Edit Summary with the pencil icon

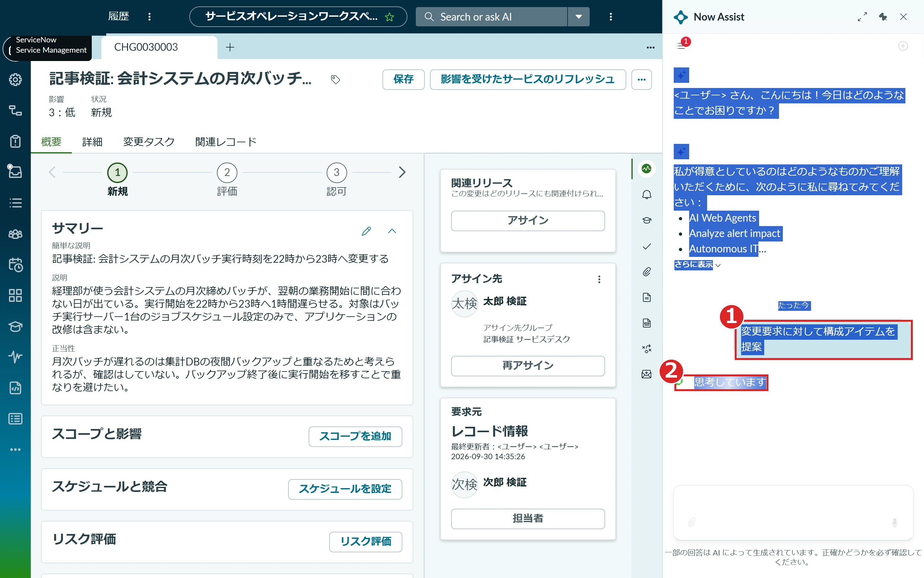point(366,231)
